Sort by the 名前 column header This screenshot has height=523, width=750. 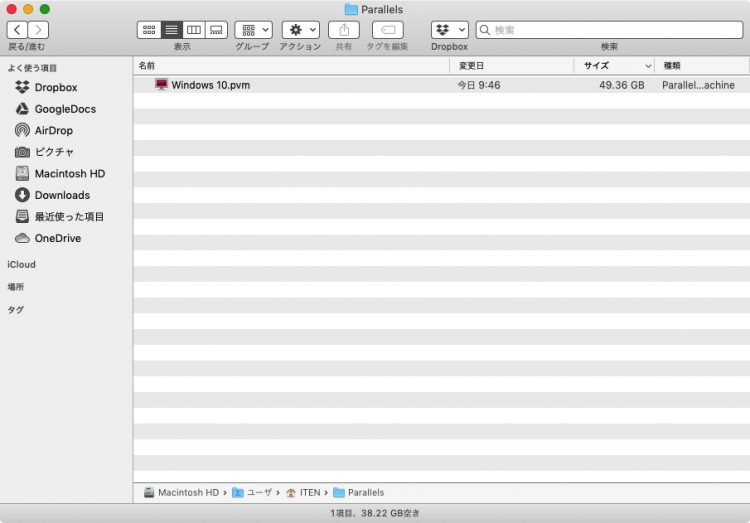tap(291, 66)
